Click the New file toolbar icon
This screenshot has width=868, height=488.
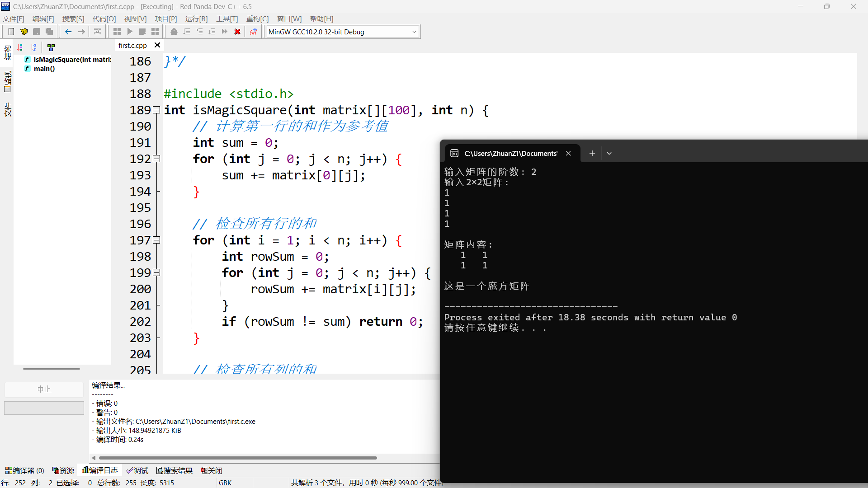[11, 32]
